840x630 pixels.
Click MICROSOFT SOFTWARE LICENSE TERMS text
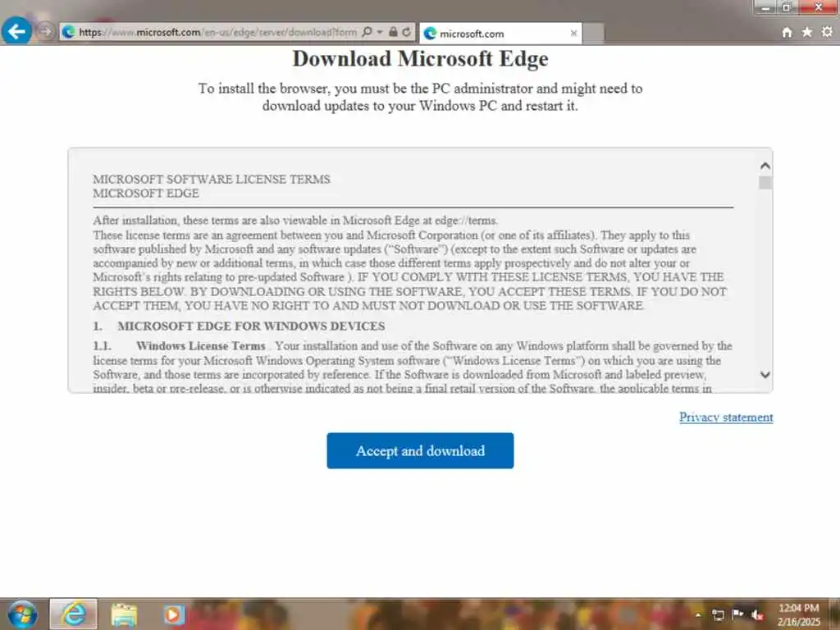(212, 179)
